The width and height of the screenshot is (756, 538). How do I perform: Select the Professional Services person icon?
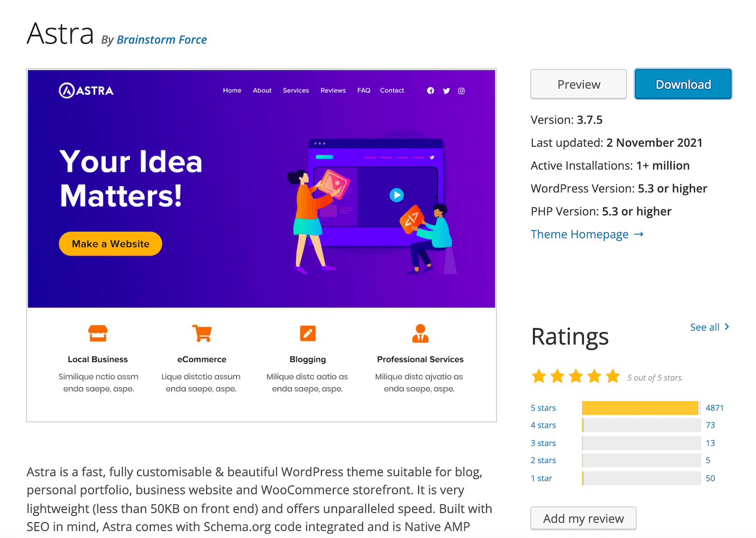click(x=420, y=333)
